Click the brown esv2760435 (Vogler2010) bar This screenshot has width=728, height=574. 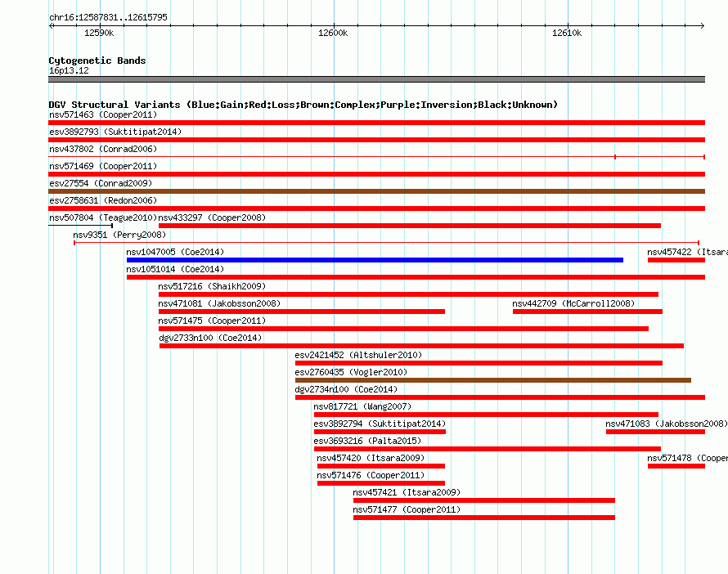click(x=493, y=380)
